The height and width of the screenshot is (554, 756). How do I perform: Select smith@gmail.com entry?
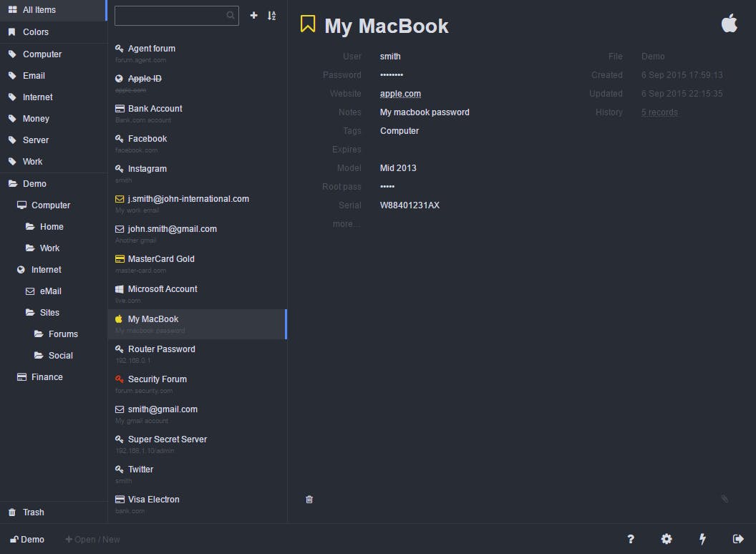(x=198, y=414)
